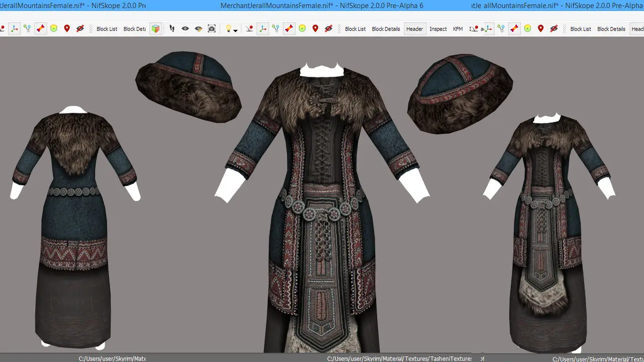Open Block List in the middle window
644x362 pixels.
point(355,29)
